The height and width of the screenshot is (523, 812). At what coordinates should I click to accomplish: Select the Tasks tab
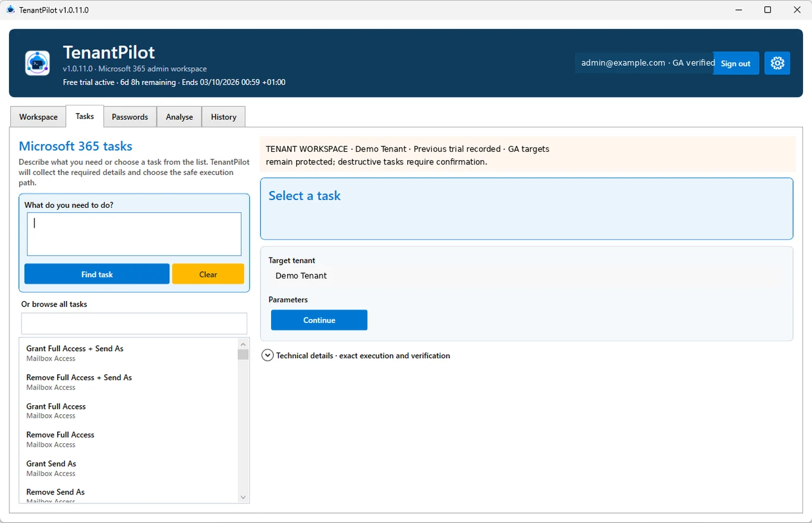pyautogui.click(x=84, y=116)
